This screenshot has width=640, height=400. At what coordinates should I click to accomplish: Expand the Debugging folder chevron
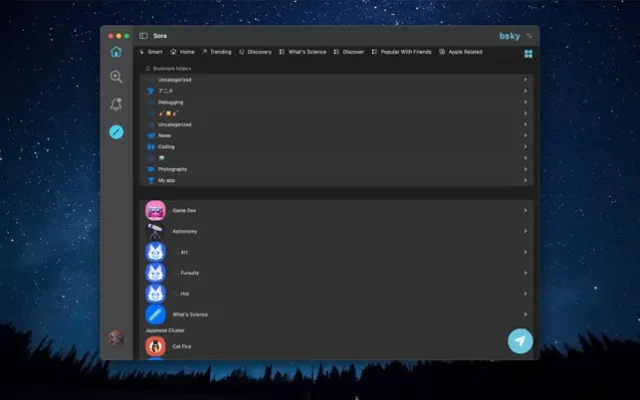pyautogui.click(x=525, y=102)
